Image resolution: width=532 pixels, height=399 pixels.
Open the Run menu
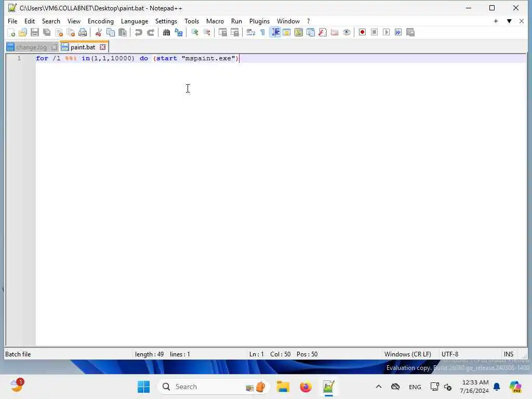[x=236, y=21]
